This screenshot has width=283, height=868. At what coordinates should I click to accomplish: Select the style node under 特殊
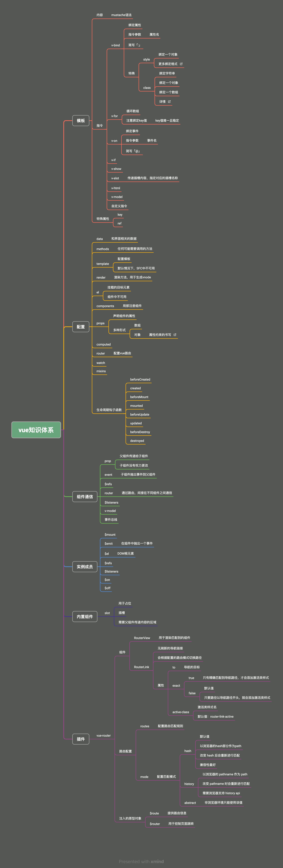click(x=146, y=60)
